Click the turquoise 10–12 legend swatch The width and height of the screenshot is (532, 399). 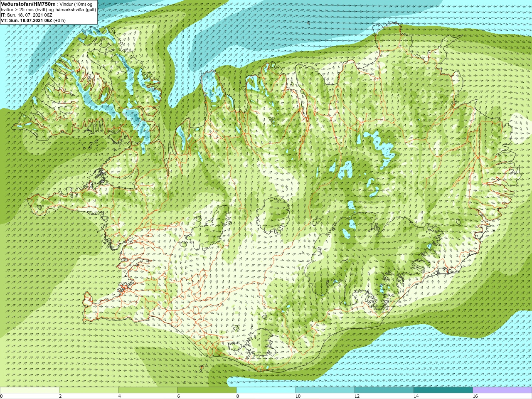tap(325, 390)
